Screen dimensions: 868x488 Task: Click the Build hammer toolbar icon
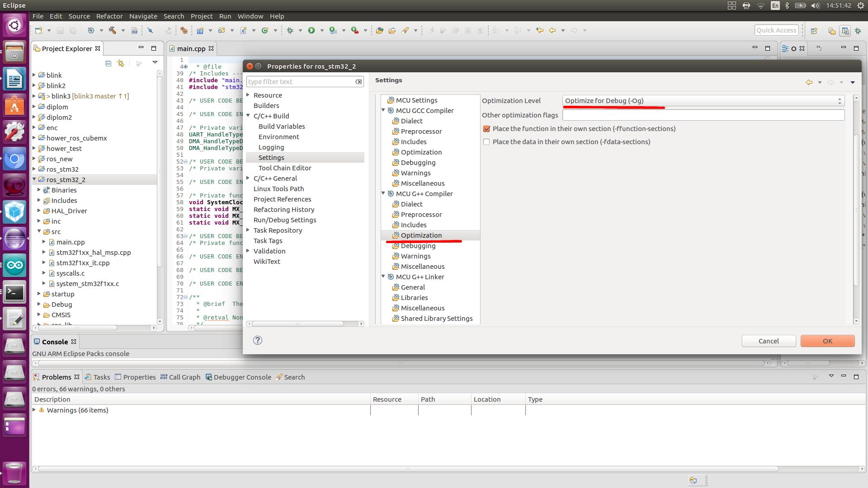pyautogui.click(x=112, y=30)
